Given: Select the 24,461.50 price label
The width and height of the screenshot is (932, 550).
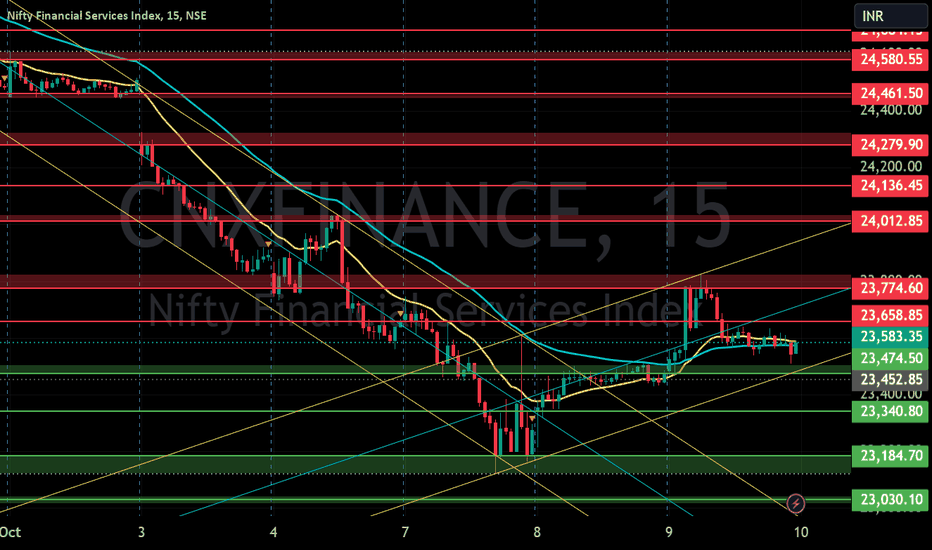Looking at the screenshot, I should (890, 93).
